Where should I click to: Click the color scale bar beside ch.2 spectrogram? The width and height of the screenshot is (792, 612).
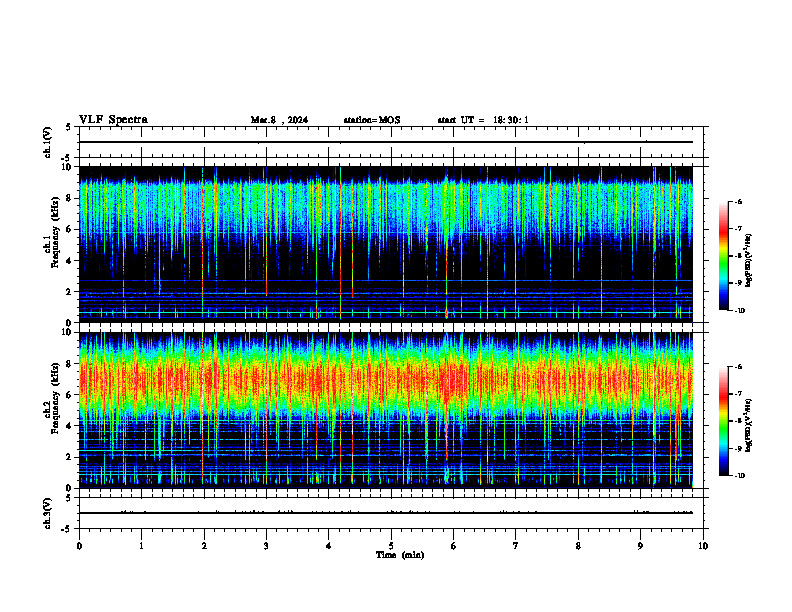[724, 421]
